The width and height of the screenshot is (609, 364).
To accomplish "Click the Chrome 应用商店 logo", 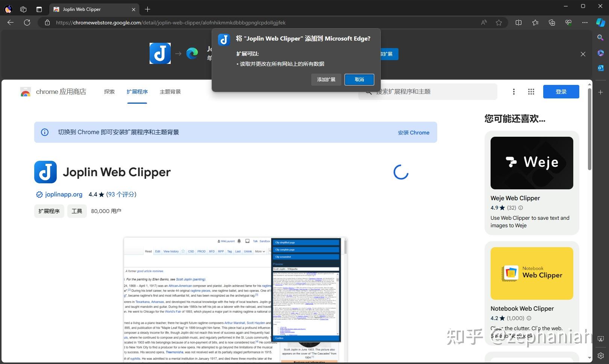I will [x=25, y=91].
